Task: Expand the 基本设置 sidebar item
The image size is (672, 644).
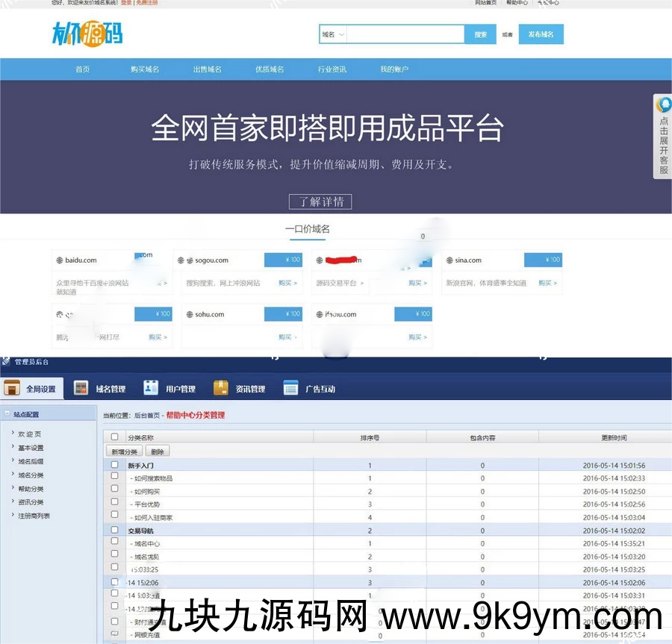Action: 31,448
